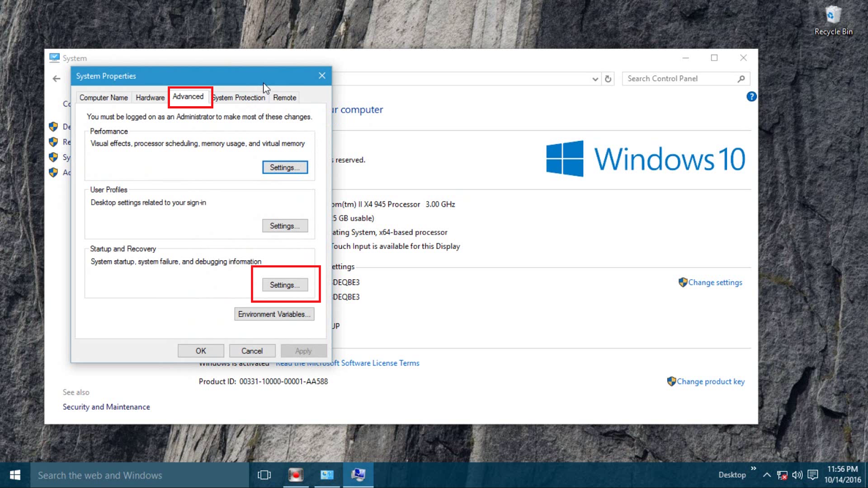This screenshot has width=868, height=488.
Task: Click the show hidden icons arrow in tray
Action: [x=767, y=474]
